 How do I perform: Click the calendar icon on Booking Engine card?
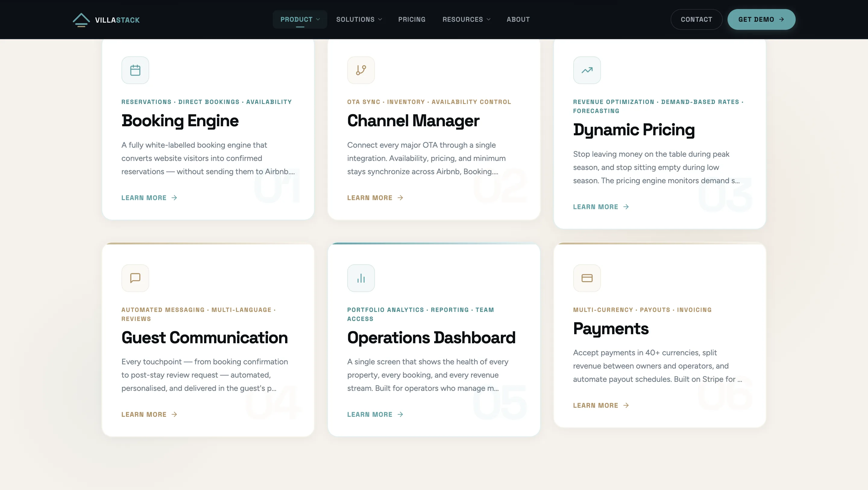(135, 70)
